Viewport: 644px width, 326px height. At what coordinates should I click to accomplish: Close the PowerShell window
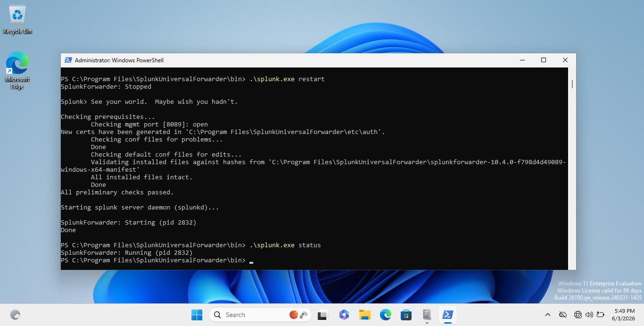tap(565, 60)
